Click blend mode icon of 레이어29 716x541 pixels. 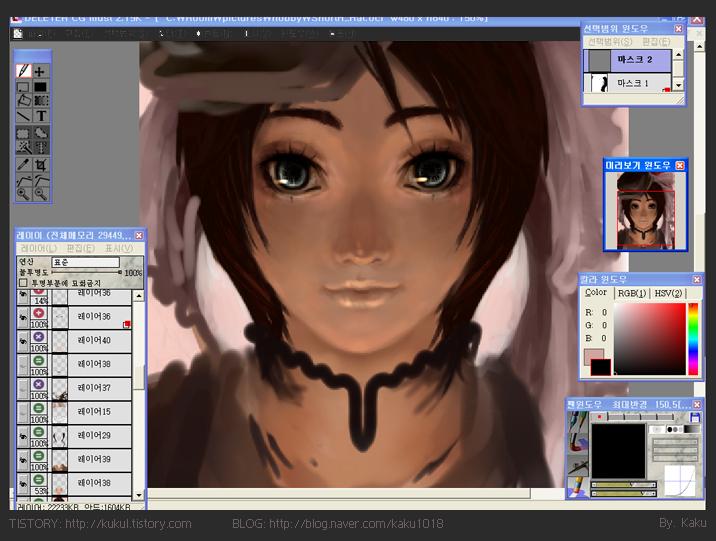click(39, 431)
